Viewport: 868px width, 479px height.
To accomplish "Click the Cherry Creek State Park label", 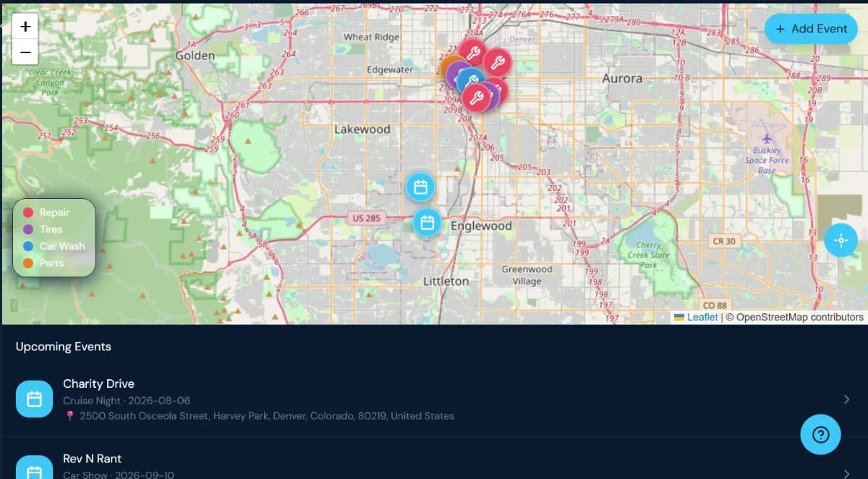I will point(648,255).
